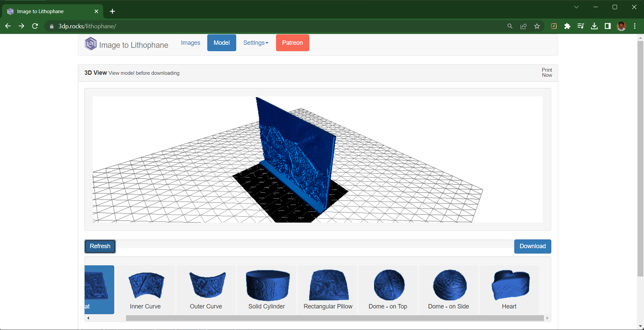Select Dome - on Side shape

(449, 290)
